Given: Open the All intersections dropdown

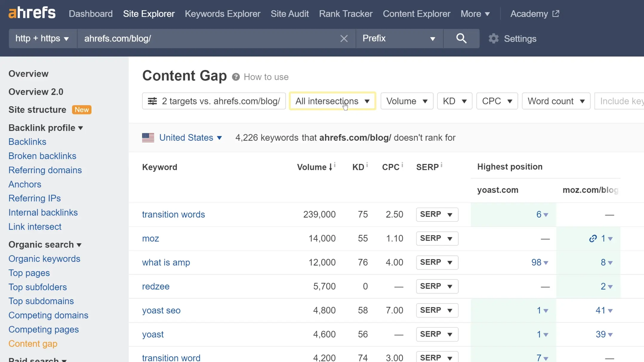Looking at the screenshot, I should pyautogui.click(x=332, y=101).
